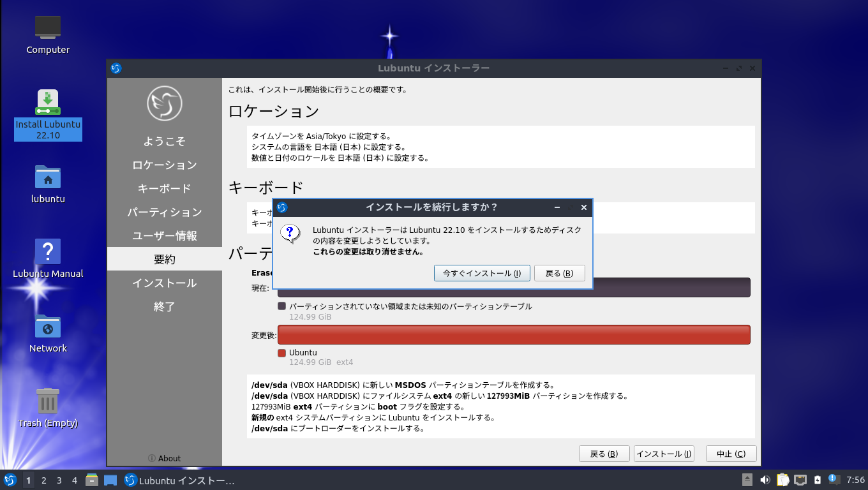Click the battery power tray icon
The image size is (868, 490).
pyautogui.click(x=818, y=480)
